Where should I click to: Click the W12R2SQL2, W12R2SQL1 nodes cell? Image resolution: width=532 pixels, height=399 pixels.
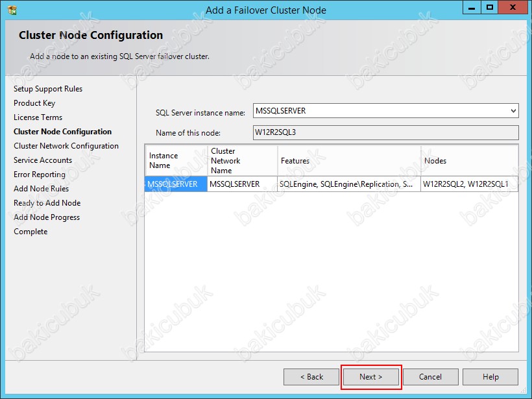470,184
